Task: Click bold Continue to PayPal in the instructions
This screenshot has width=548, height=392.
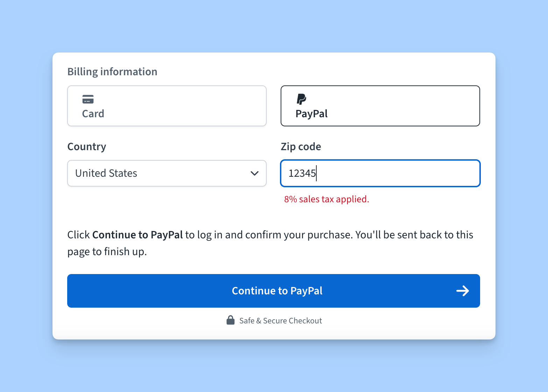Action: [x=138, y=235]
